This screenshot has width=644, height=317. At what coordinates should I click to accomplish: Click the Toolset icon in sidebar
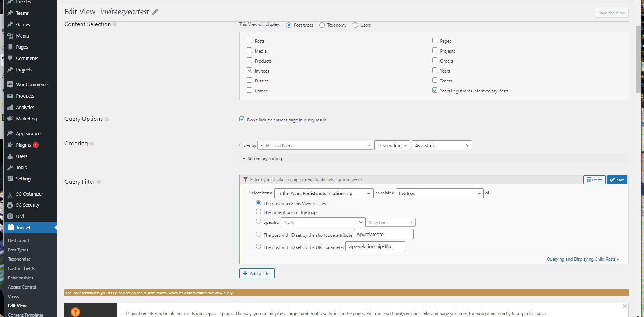[x=10, y=227]
